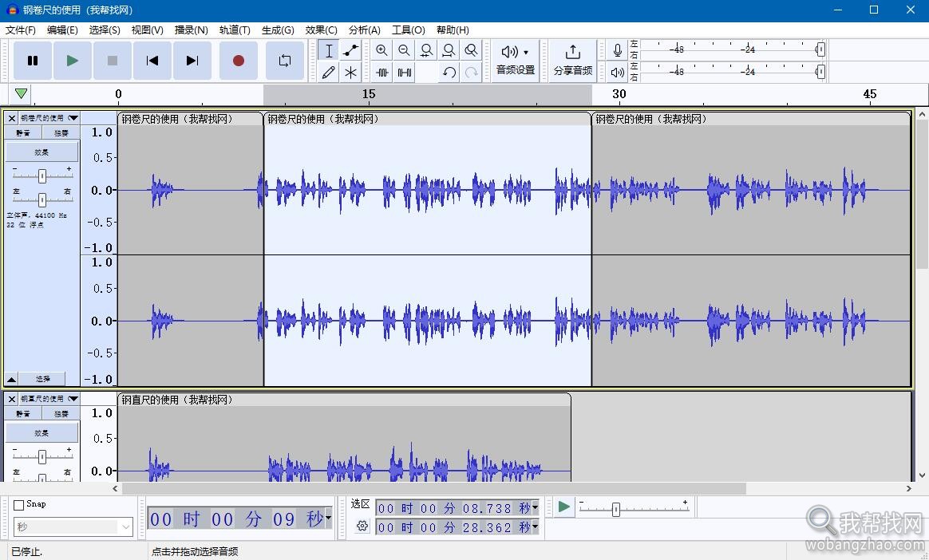This screenshot has width=929, height=560.
Task: Open the 文件(F) menu
Action: [x=21, y=30]
